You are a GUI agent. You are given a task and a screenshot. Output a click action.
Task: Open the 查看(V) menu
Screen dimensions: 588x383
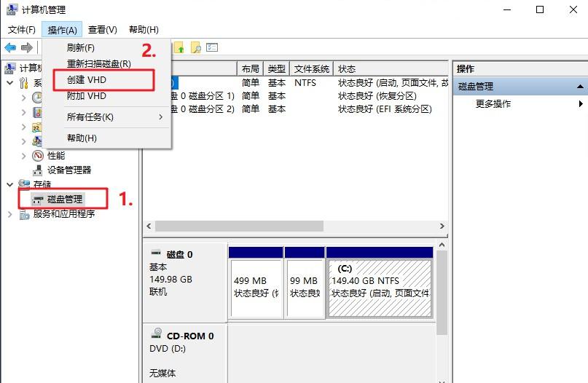point(103,30)
